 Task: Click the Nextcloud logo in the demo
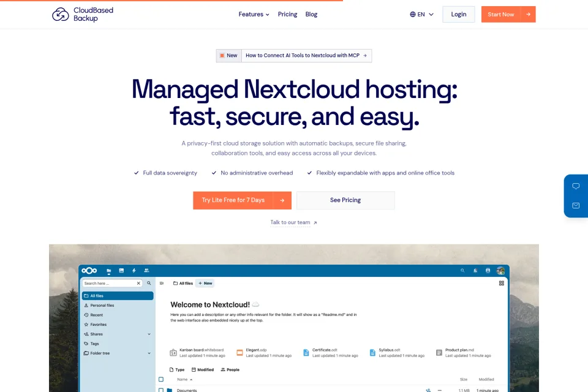pyautogui.click(x=89, y=271)
